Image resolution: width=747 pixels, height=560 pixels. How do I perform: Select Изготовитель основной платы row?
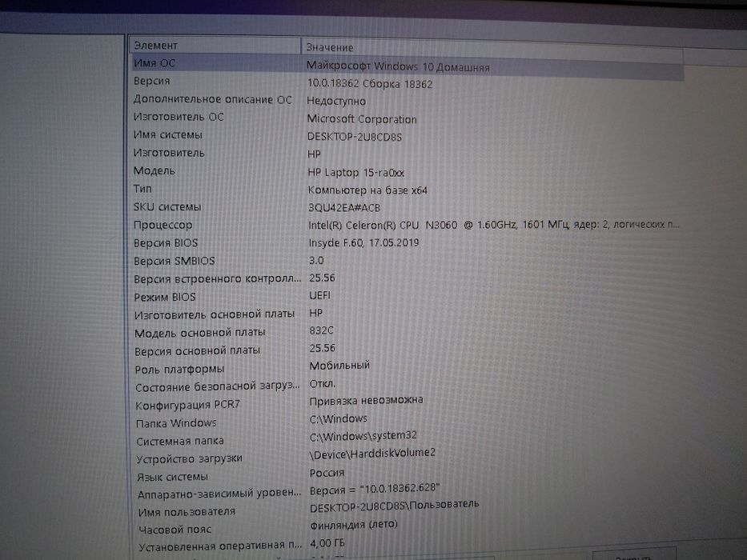pyautogui.click(x=215, y=314)
